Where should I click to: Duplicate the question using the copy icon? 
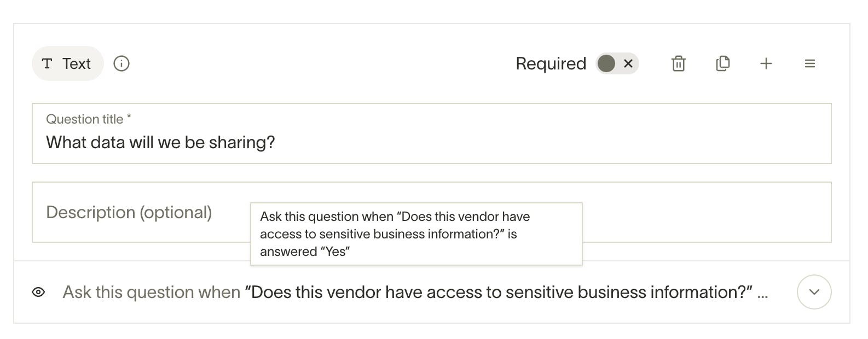click(722, 63)
